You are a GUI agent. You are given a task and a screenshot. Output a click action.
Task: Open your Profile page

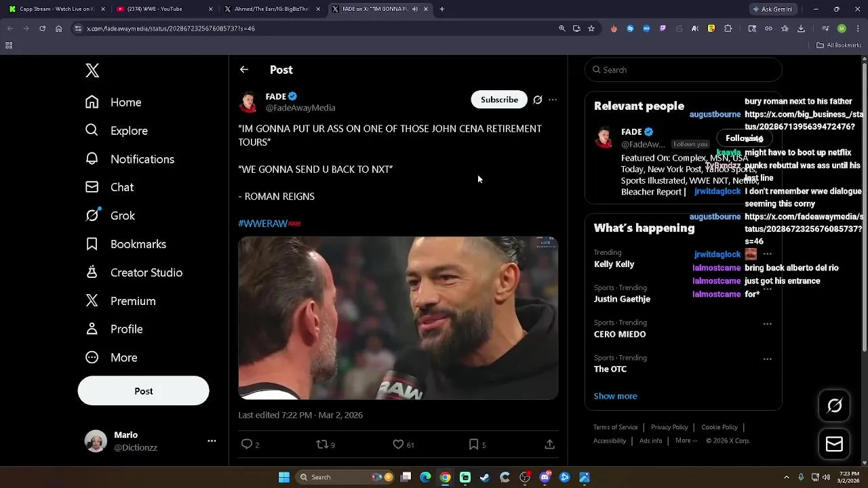pyautogui.click(x=114, y=329)
